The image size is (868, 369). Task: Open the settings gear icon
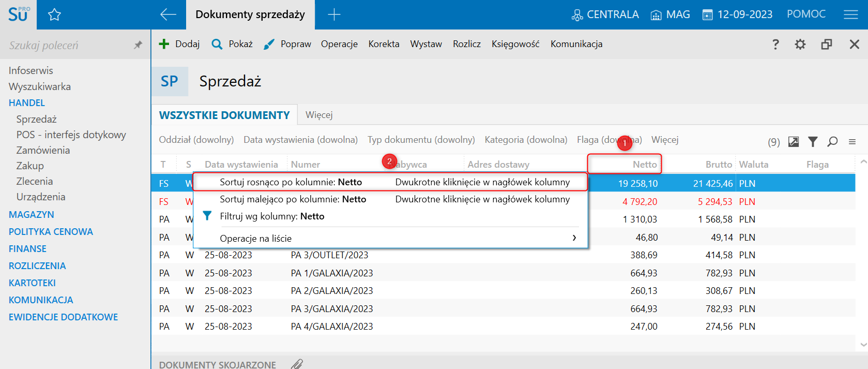[x=800, y=44]
